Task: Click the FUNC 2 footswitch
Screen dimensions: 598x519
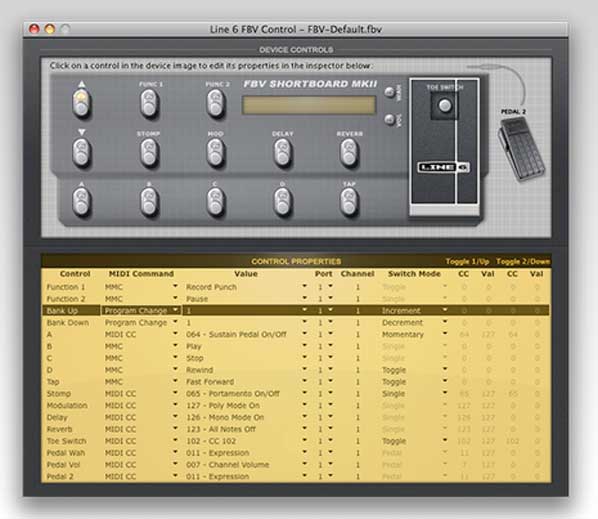Action: pos(216,103)
